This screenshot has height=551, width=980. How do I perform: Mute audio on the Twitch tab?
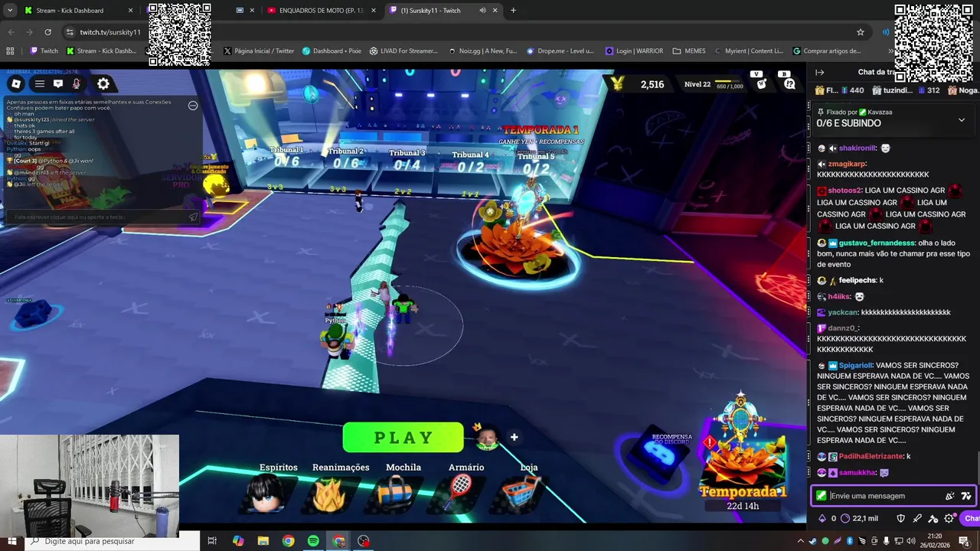[x=482, y=11]
